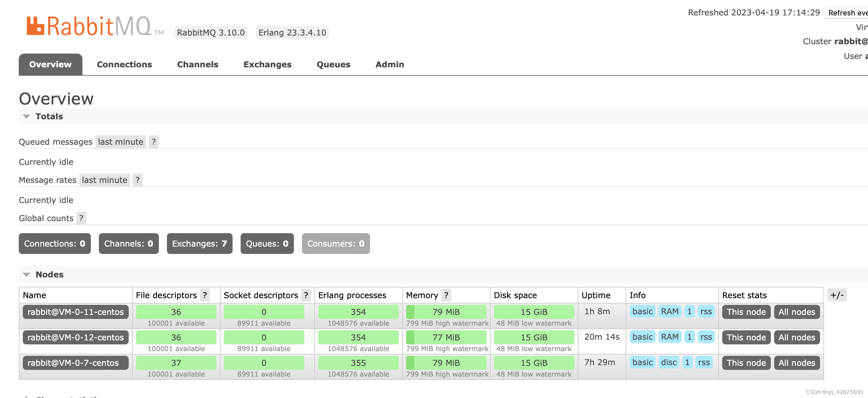Switch to the Exchanges tab
Screen dimensions: 868x398
coord(267,64)
